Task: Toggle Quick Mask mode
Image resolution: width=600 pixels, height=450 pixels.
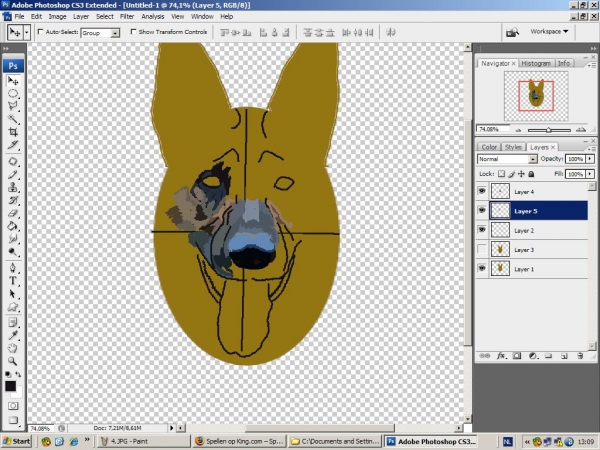Action: coord(13,406)
